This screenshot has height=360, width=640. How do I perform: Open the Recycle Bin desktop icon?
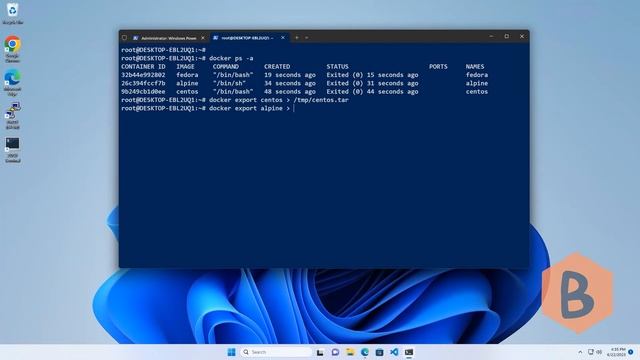12,13
